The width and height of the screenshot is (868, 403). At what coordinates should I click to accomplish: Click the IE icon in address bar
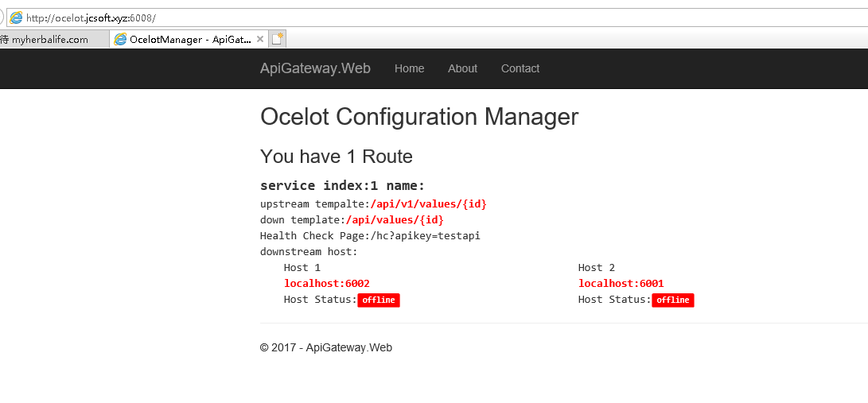(x=16, y=17)
